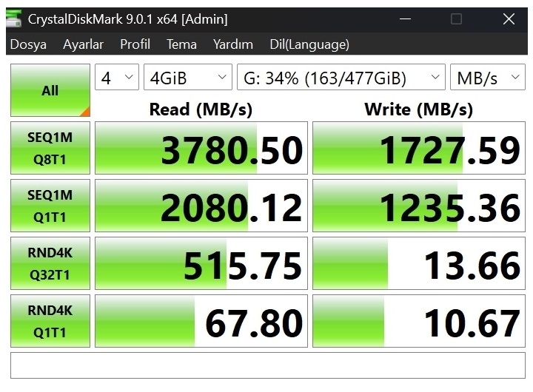Open the Yardım menu
Viewport: 533px width, 392px height.
232,44
